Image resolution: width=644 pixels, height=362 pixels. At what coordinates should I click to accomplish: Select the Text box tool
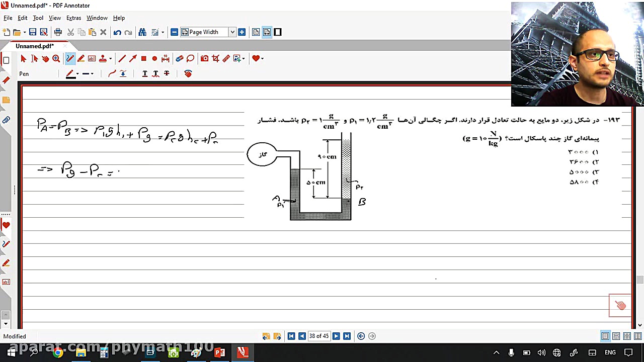(92, 59)
